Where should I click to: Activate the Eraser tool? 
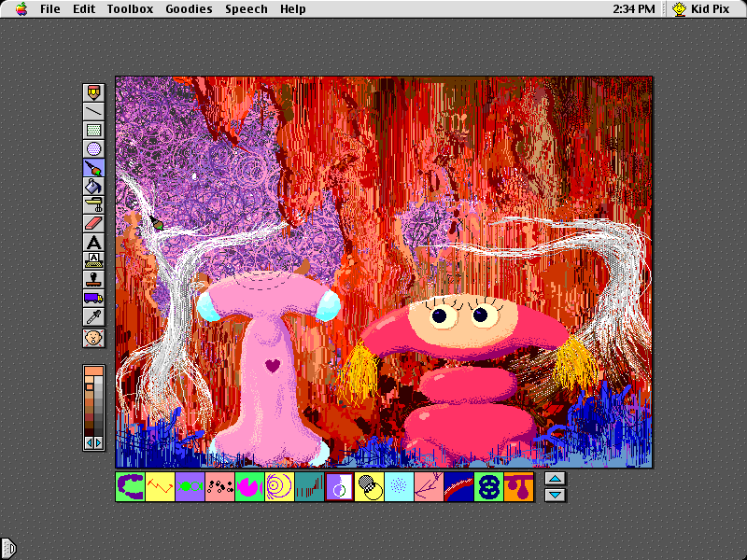[x=93, y=224]
